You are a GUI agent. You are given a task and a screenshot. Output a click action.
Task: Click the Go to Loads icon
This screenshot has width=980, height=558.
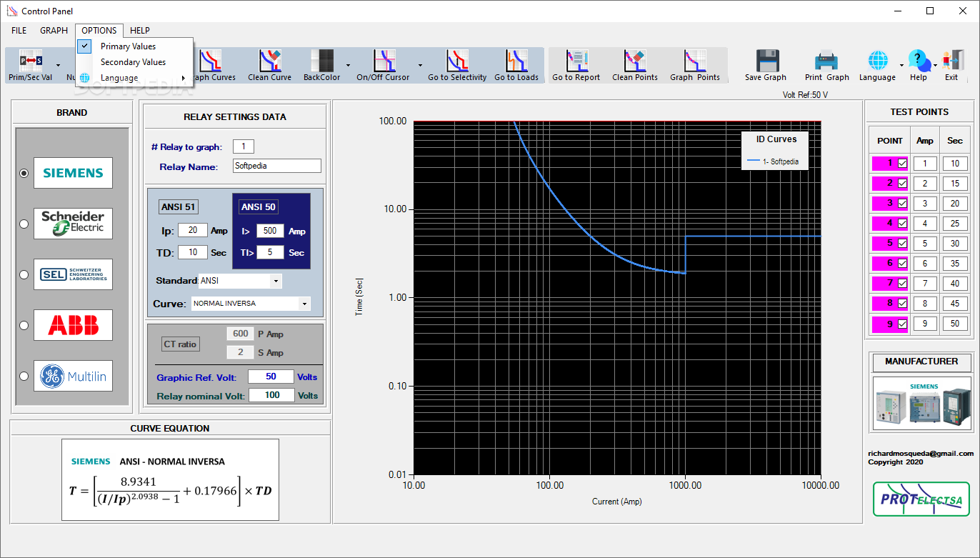tap(516, 61)
